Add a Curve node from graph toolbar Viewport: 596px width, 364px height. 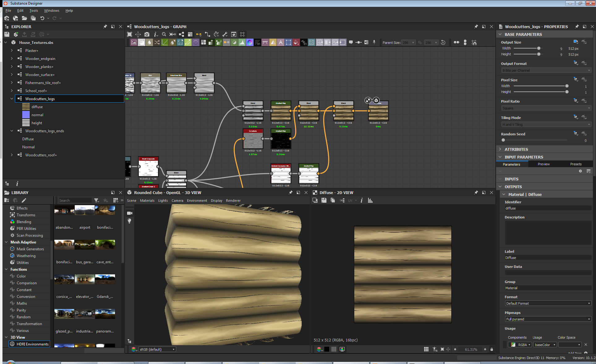pos(165,42)
